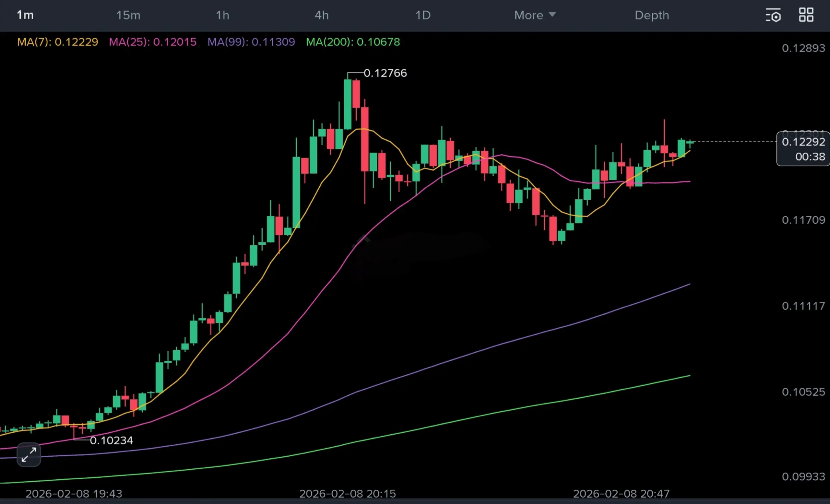The width and height of the screenshot is (830, 504).
Task: Select the 1m timeframe tab
Action: [x=25, y=15]
